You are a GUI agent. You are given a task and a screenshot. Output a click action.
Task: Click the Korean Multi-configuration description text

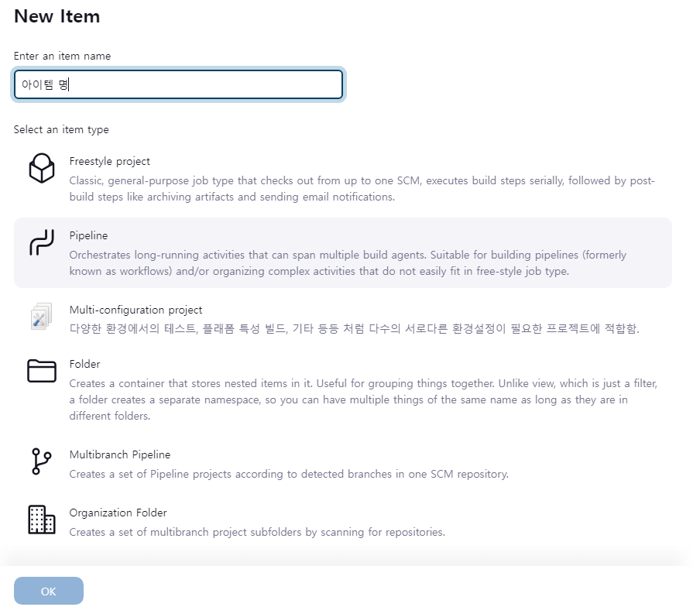354,328
